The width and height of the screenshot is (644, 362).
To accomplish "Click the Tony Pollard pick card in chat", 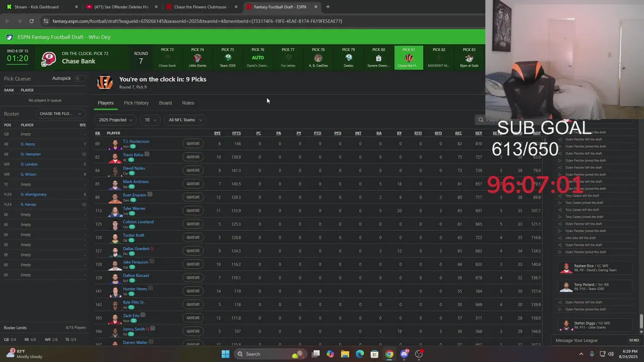I will (x=595, y=287).
